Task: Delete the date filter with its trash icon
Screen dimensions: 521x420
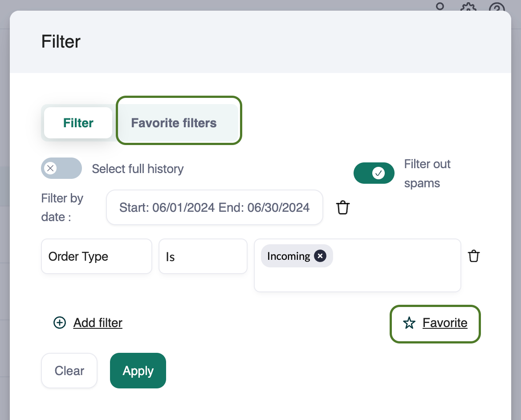Action: pos(342,208)
